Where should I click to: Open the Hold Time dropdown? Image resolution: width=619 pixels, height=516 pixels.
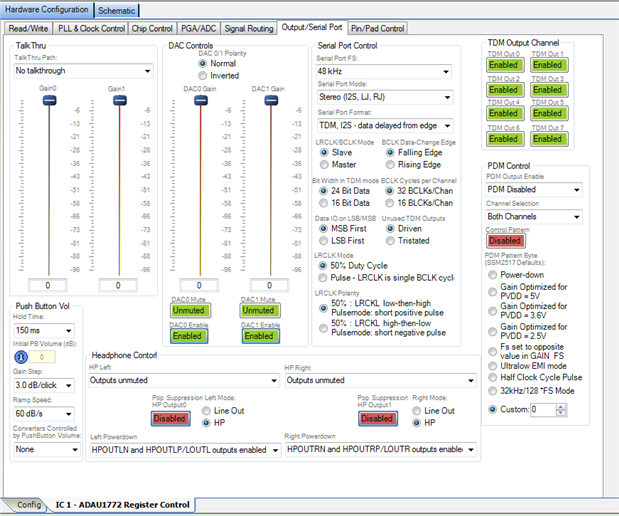[x=44, y=330]
